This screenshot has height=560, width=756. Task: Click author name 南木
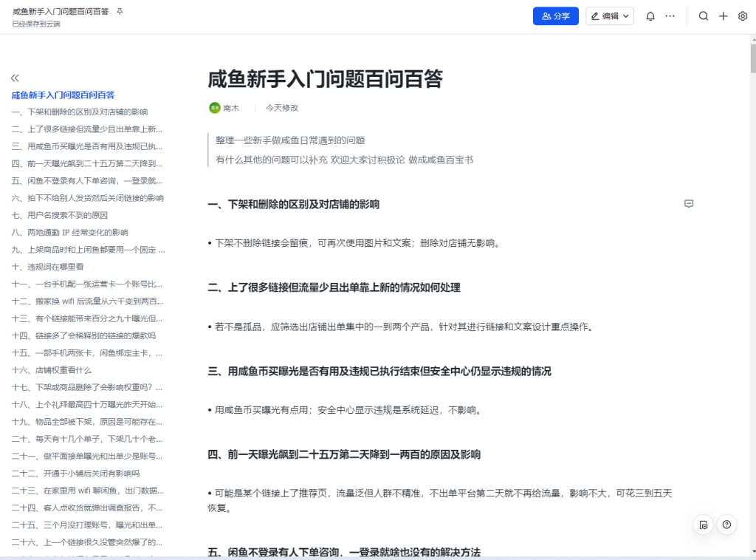pyautogui.click(x=231, y=108)
